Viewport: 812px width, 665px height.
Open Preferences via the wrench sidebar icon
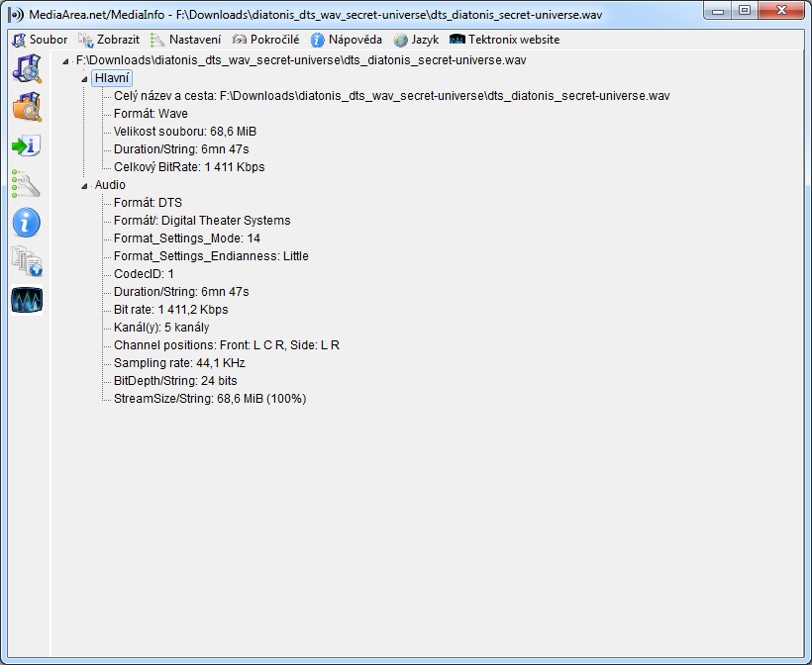pyautogui.click(x=26, y=184)
